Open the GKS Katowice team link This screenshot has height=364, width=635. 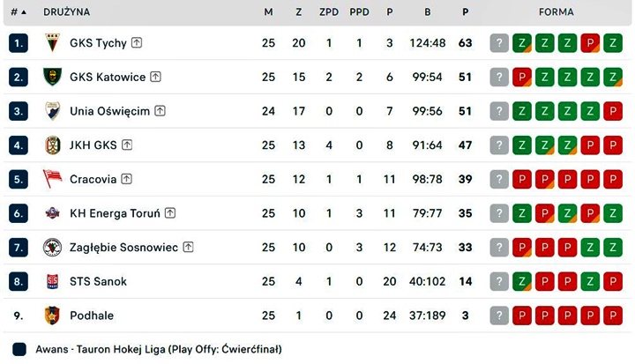107,78
